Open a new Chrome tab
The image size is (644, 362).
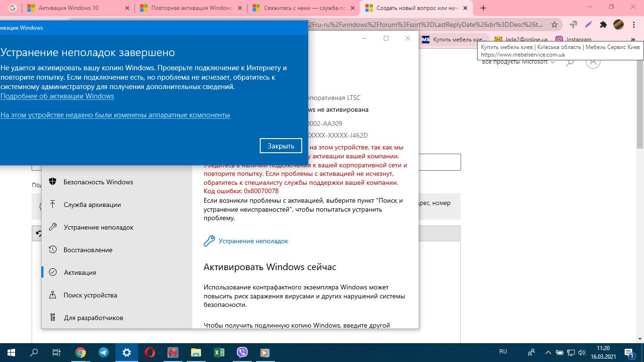[x=483, y=8]
